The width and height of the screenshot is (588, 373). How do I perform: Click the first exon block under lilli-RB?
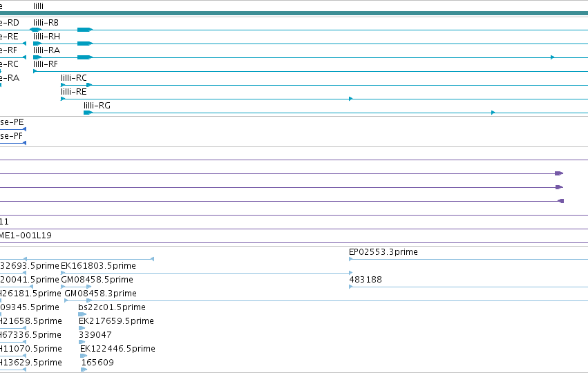[36, 30]
